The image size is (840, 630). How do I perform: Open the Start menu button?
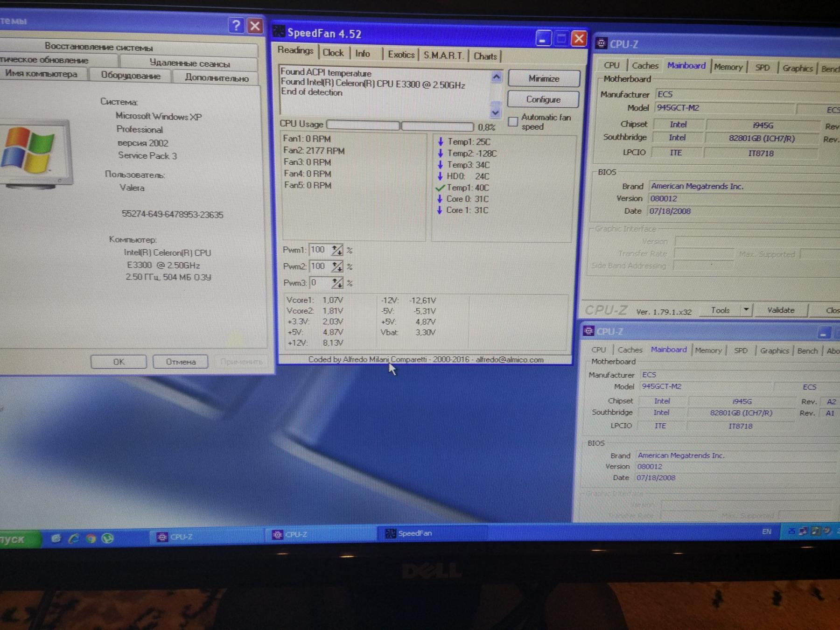(x=19, y=539)
